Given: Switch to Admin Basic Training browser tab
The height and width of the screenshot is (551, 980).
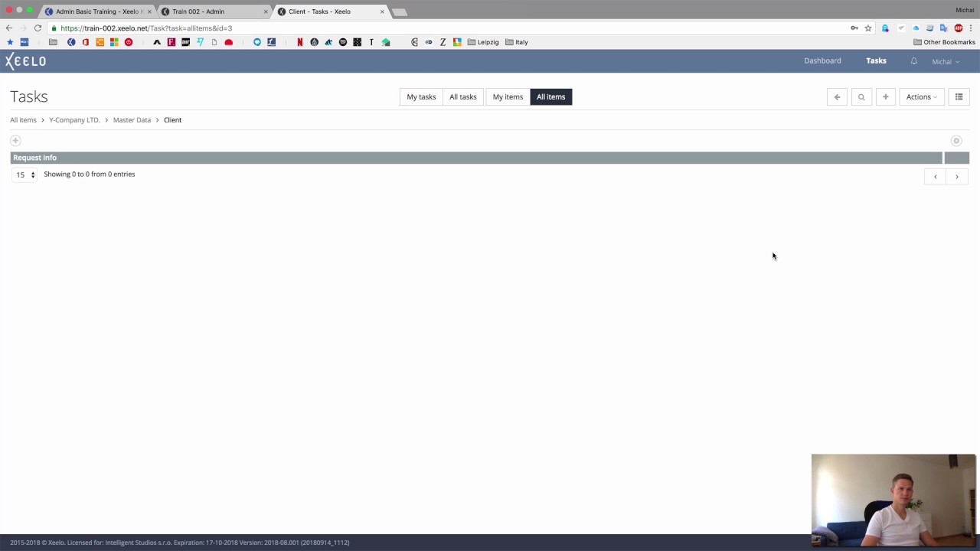Looking at the screenshot, I should tap(97, 11).
